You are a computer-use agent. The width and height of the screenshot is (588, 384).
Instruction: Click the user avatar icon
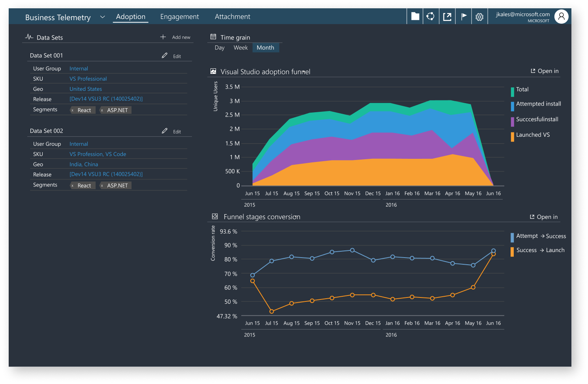tap(561, 16)
